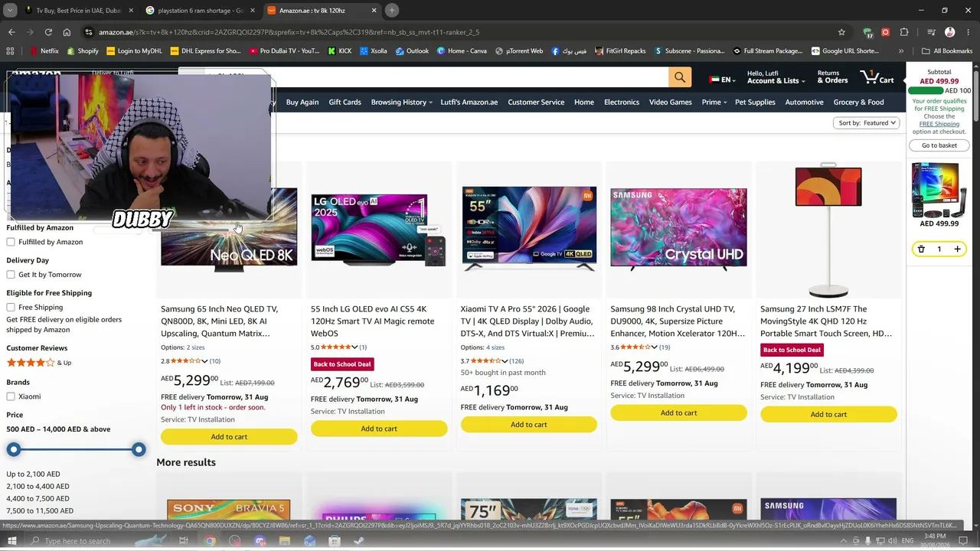Screen dimensions: 980x551
Task: Open the Chrome tab search dropdown arrow
Action: [10, 11]
